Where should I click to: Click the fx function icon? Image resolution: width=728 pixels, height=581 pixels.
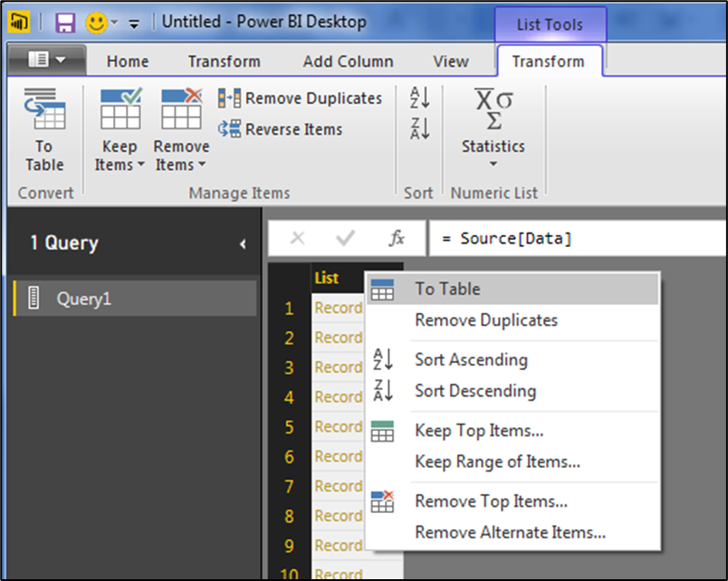click(396, 239)
